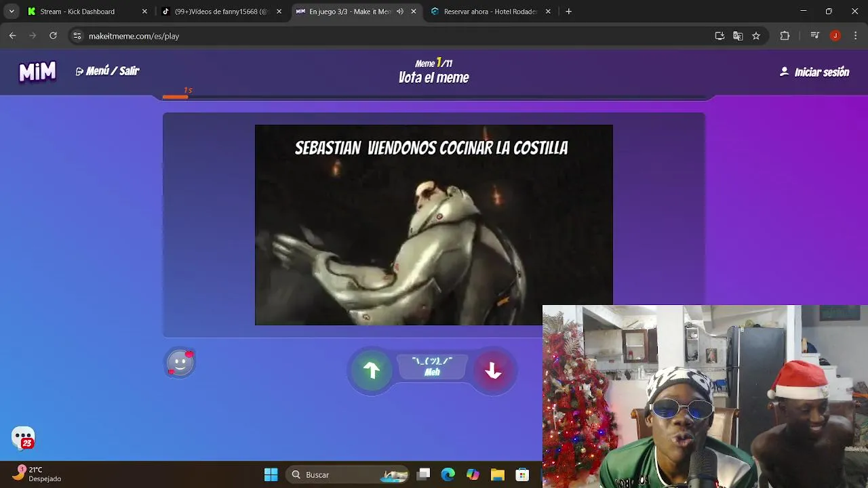Open Task View on taskbar
Screen dimensions: 868x488
tap(424, 474)
